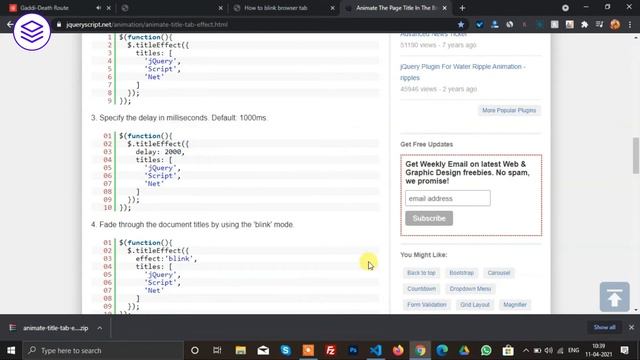Click the delay: 2000 code line
This screenshot has height=360, width=640.
click(x=160, y=151)
